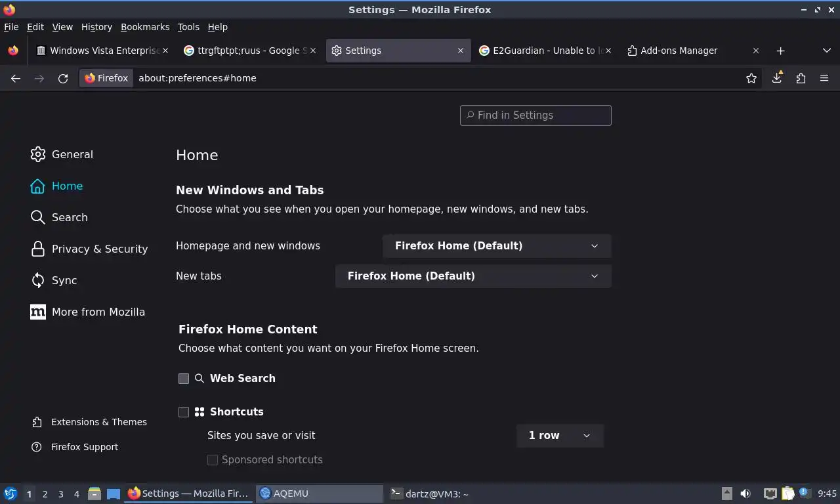Click the taskbar clock showing 9:45

coord(827,493)
